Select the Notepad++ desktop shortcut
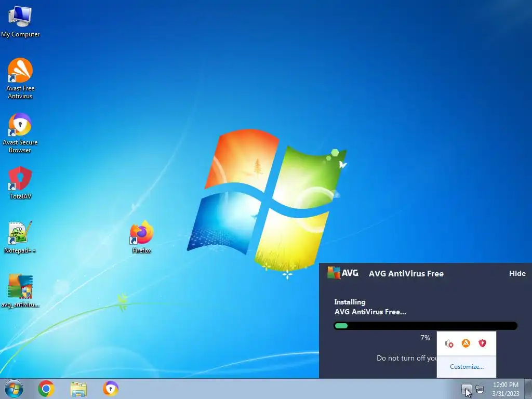The height and width of the screenshot is (399, 532). [x=20, y=237]
